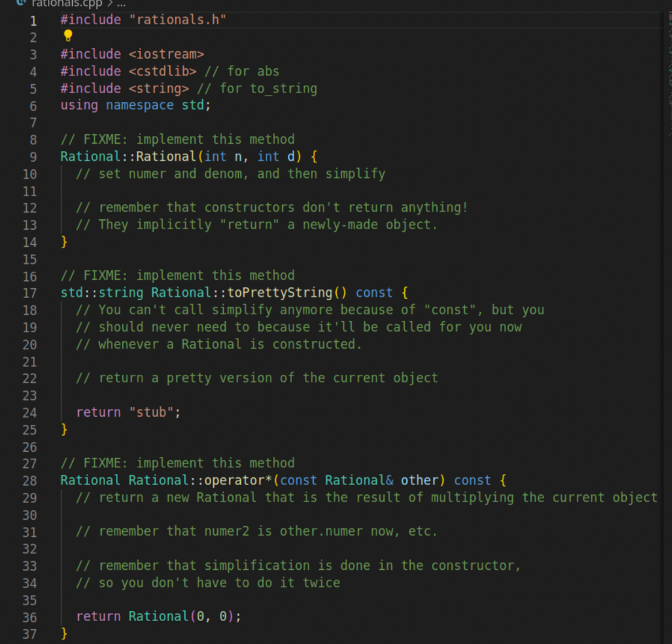Viewport: 672px width, 644px height.
Task: Click the Rational::Rational constructor name
Action: pos(128,156)
